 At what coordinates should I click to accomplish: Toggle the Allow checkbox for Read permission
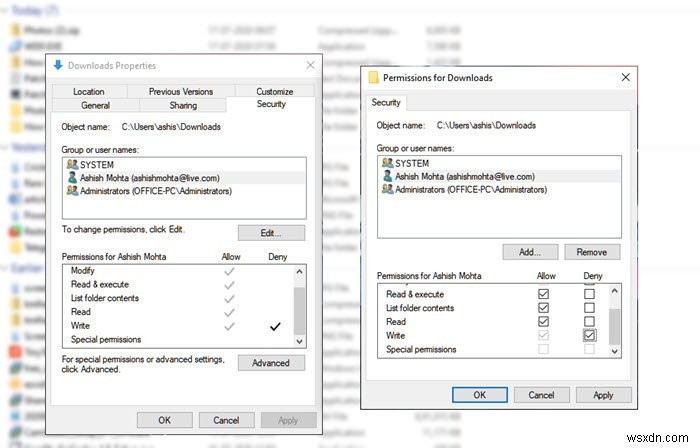click(x=543, y=322)
